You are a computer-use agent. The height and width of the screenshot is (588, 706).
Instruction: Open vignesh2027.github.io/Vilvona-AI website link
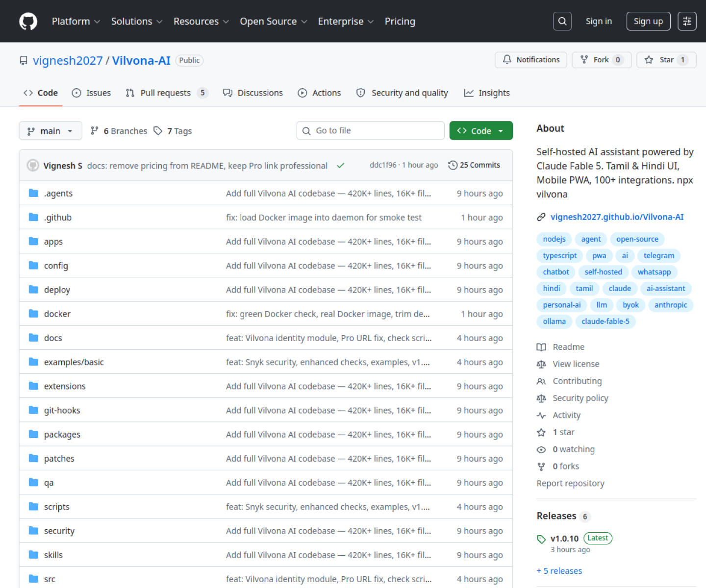click(x=617, y=217)
